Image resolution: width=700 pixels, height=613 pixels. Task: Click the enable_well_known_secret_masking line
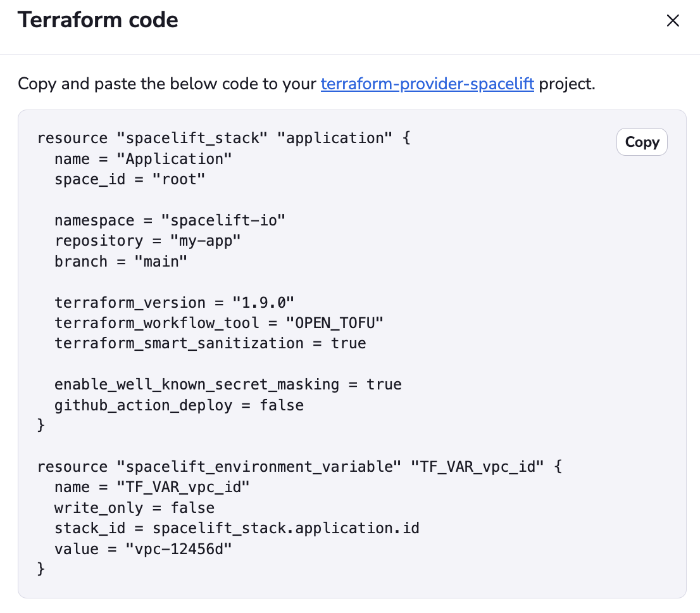click(228, 384)
